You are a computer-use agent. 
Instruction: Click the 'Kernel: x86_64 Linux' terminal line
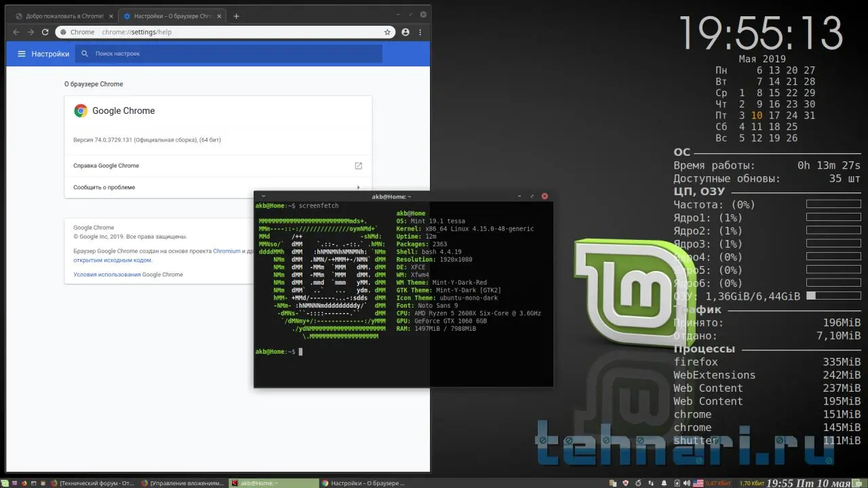465,228
